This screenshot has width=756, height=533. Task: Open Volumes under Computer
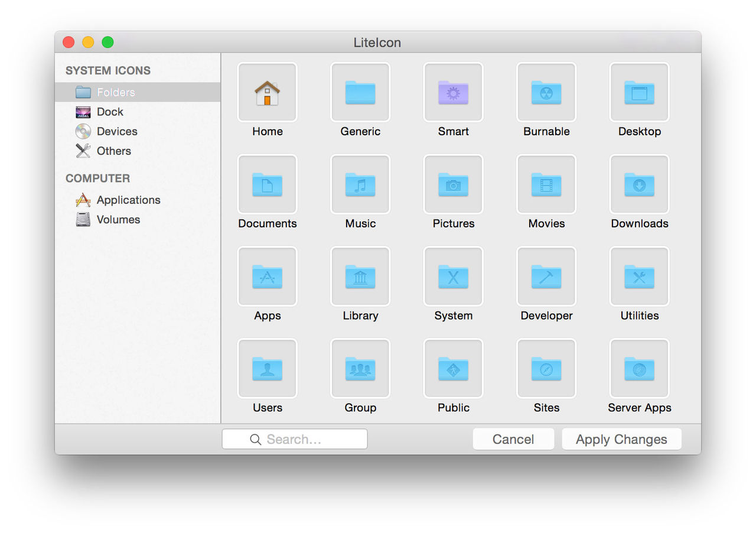coord(138,219)
